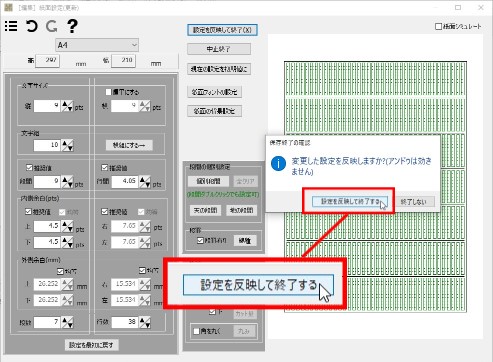The height and width of the screenshot is (362, 493).
Task: Click 設定を最初に戻す button at bottom
Action: tap(91, 345)
